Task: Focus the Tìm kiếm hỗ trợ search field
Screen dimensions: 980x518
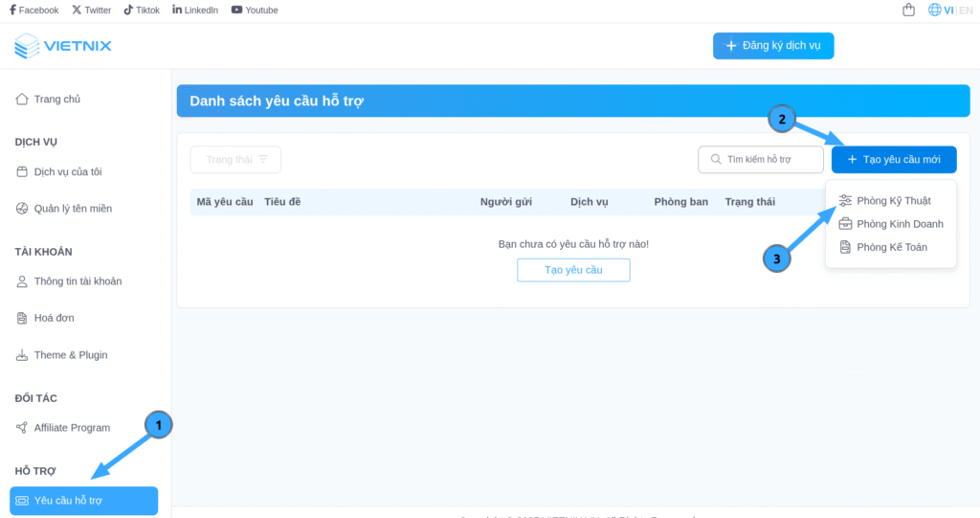Action: coord(768,160)
